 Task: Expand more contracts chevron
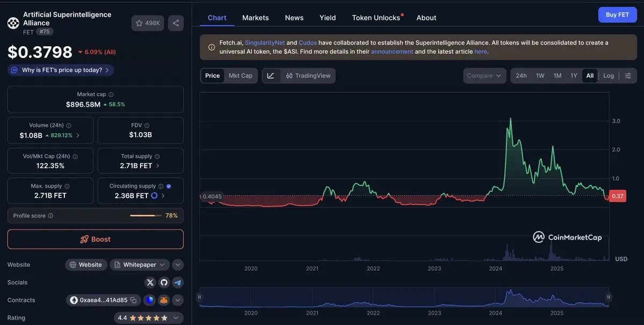[178, 300]
